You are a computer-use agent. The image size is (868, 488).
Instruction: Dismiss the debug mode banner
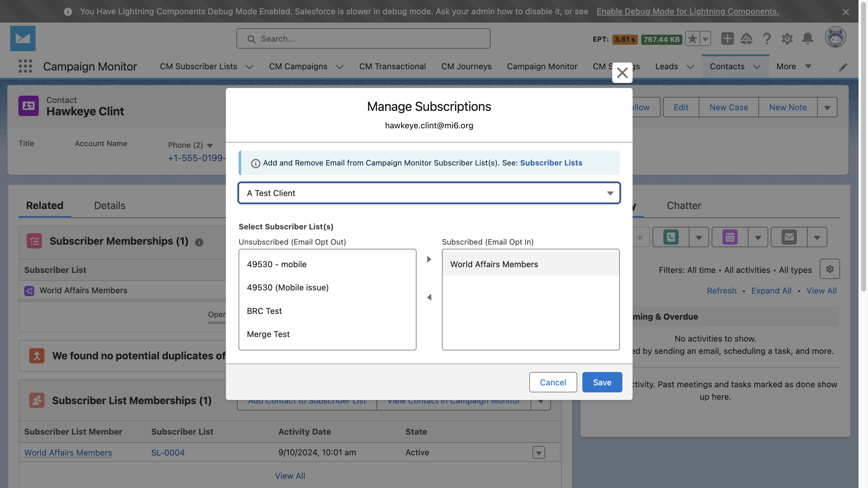pos(845,12)
